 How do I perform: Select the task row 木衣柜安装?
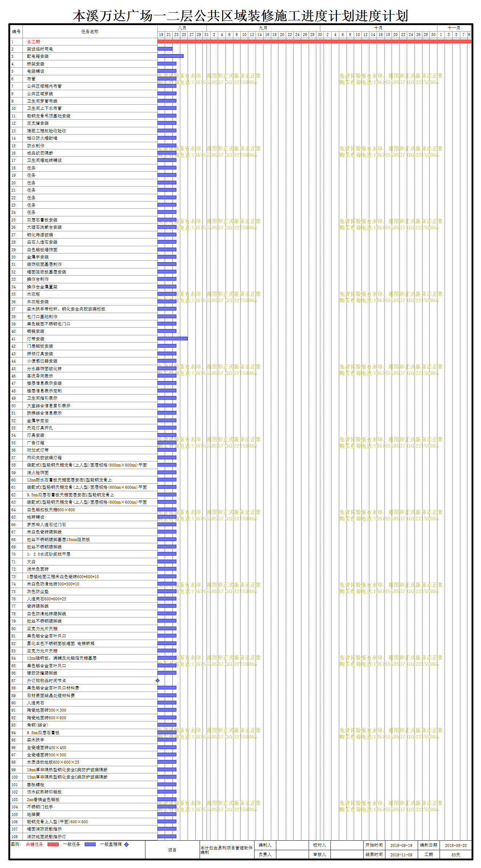pyautogui.click(x=83, y=302)
